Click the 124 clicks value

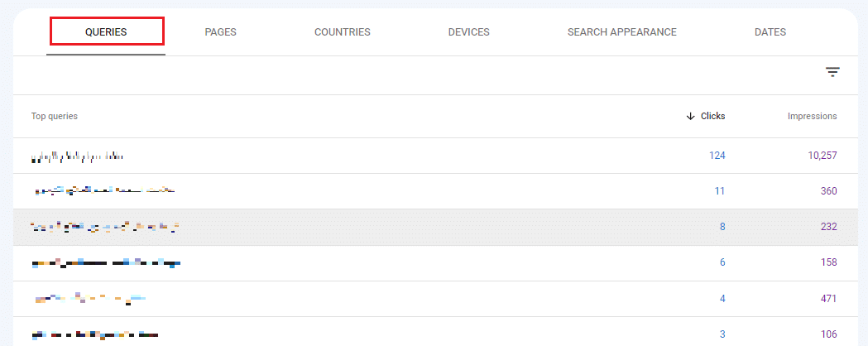[x=717, y=156]
